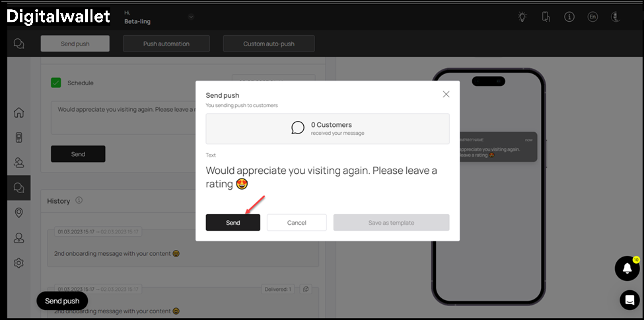Switch to Custom auto-push tab
Viewport: 644px width, 320px height.
point(269,44)
